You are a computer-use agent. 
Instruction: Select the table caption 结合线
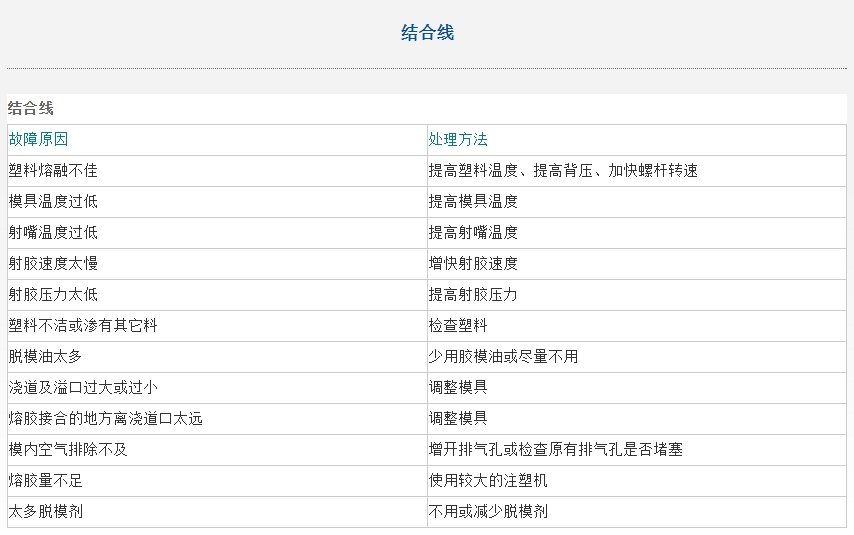pyautogui.click(x=31, y=108)
